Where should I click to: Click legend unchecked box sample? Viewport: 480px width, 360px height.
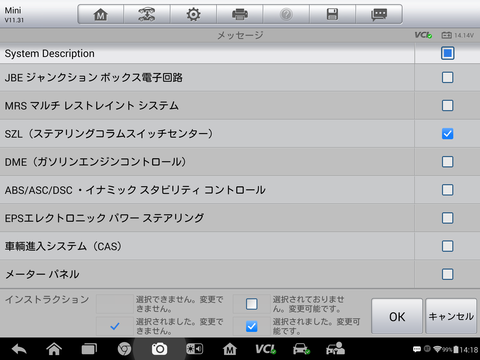[252, 304]
